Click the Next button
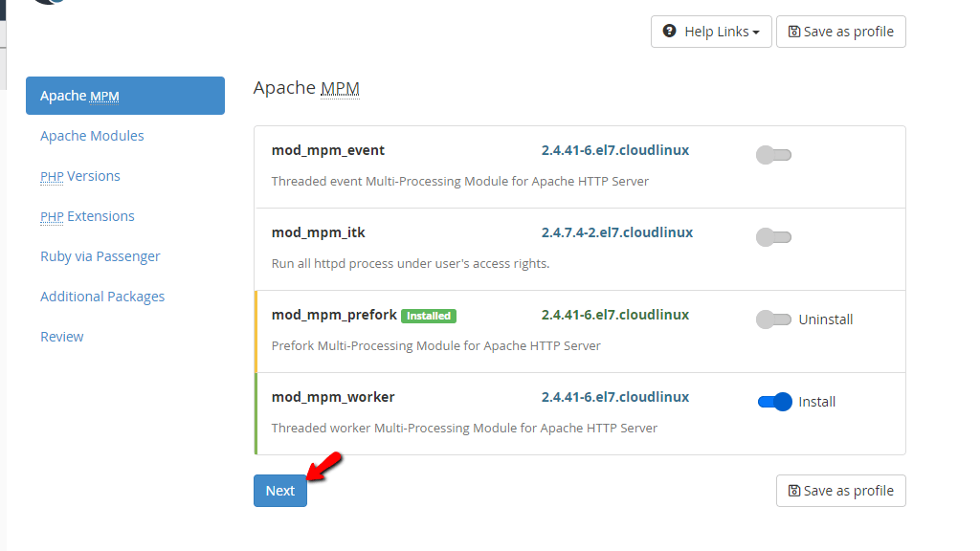Viewport: 980px width, 551px height. point(280,491)
